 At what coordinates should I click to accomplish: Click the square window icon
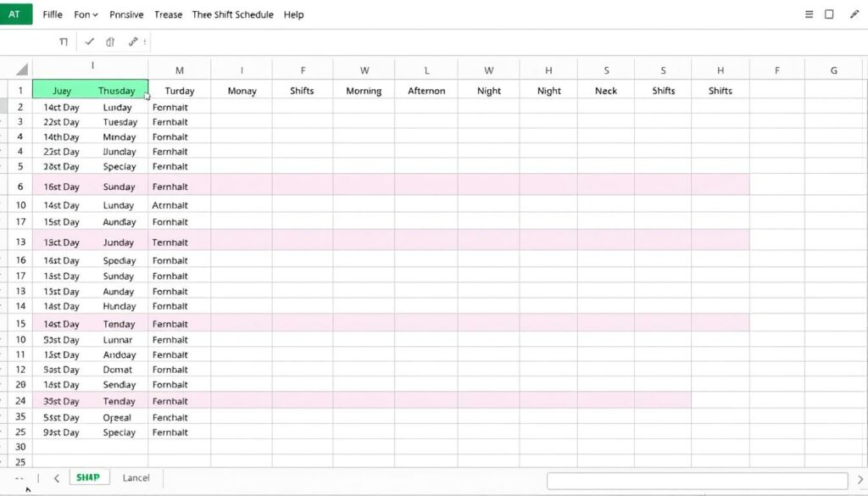pyautogui.click(x=829, y=14)
